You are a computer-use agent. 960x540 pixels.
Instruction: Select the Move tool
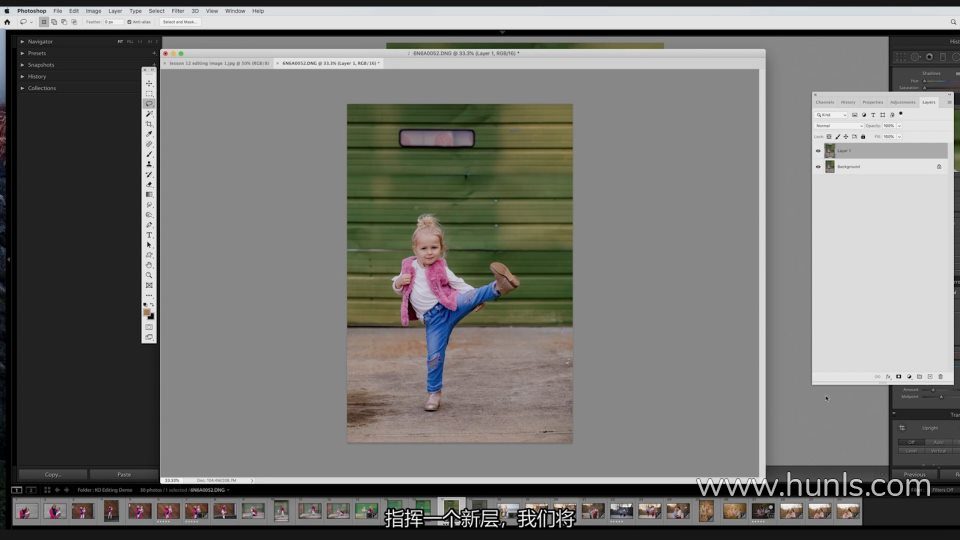[149, 83]
